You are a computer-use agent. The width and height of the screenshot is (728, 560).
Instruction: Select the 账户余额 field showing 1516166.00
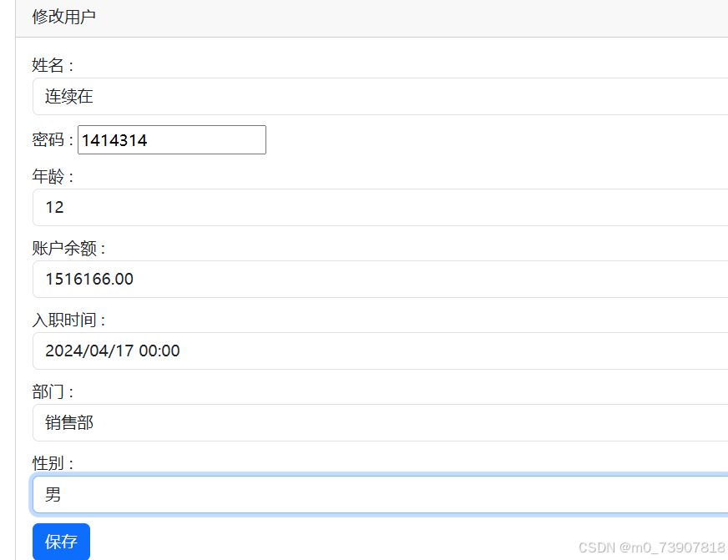tap(380, 280)
